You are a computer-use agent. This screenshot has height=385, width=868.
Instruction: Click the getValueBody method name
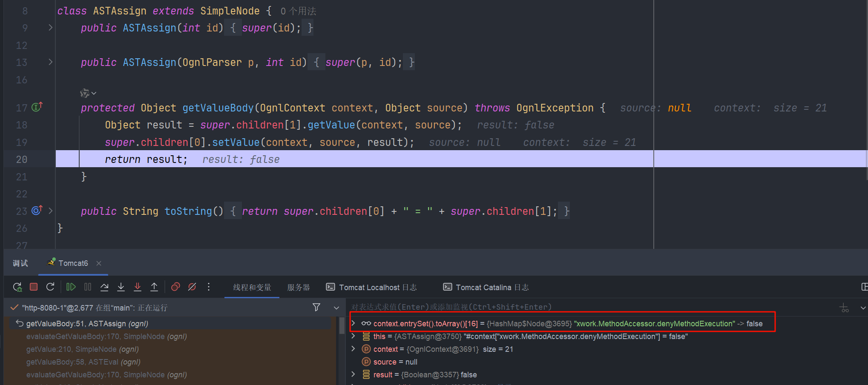(218, 108)
